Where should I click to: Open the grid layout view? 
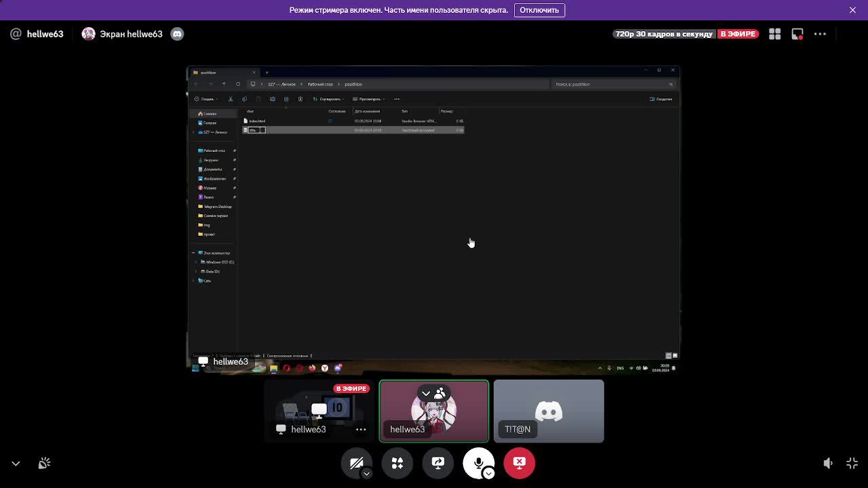(x=774, y=34)
